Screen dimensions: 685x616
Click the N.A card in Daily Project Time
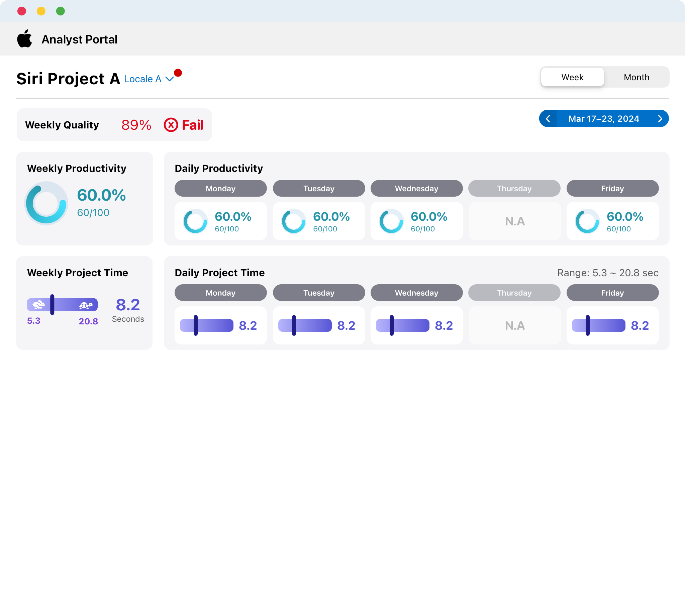[x=515, y=326]
